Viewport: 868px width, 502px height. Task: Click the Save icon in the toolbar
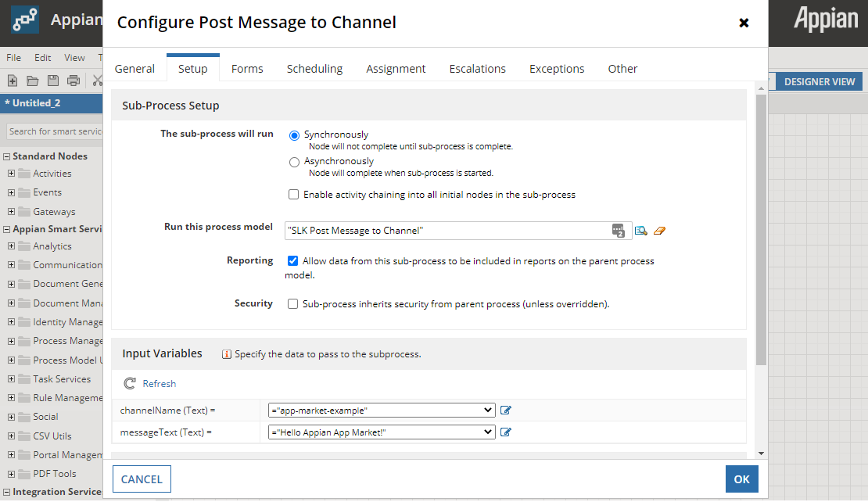tap(53, 81)
